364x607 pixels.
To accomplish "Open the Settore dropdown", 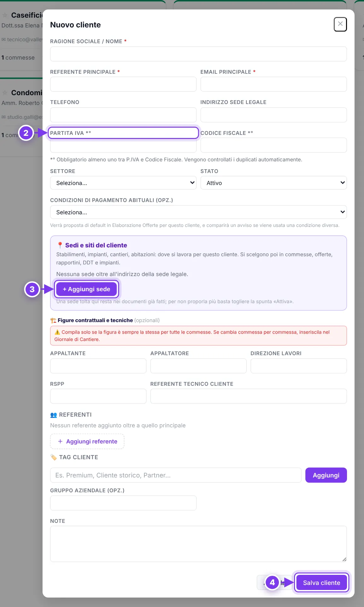I will [123, 183].
